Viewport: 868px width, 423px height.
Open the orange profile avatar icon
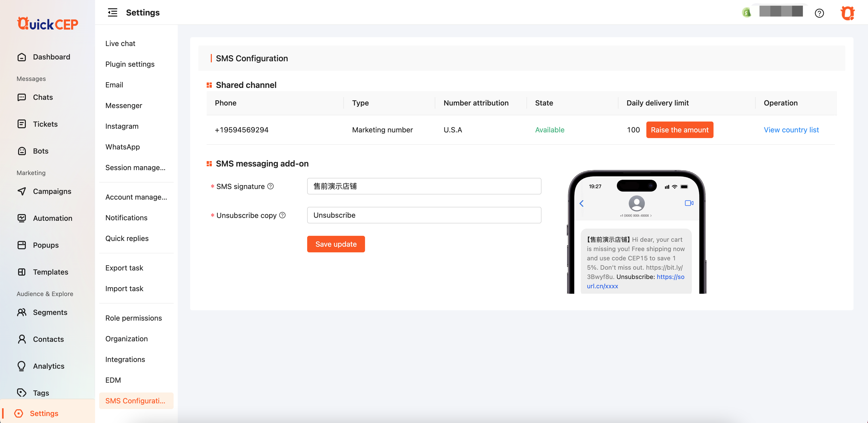coord(847,13)
